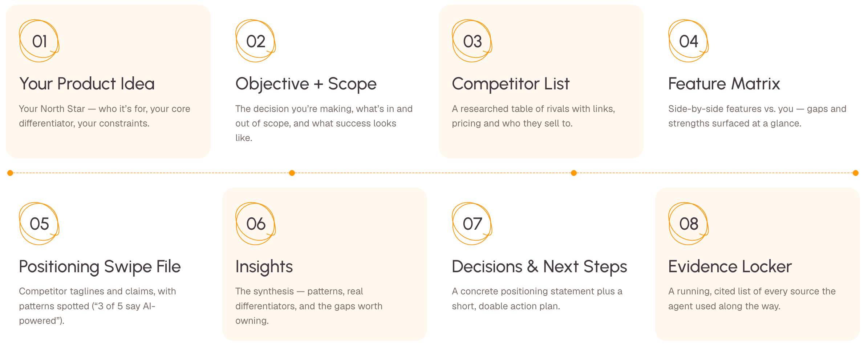Image resolution: width=868 pixels, height=346 pixels.
Task: Open the Your Product Idea heading
Action: 87,84
